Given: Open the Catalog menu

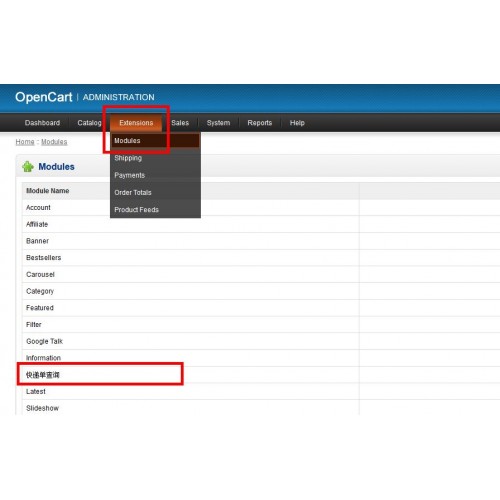Looking at the screenshot, I should [x=89, y=123].
